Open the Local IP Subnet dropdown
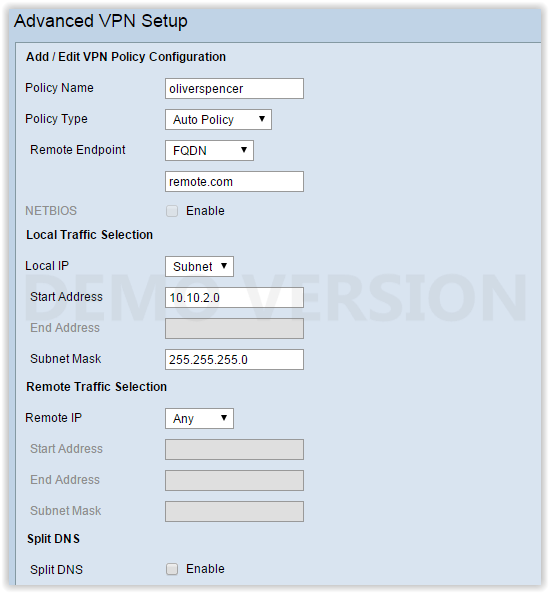The width and height of the screenshot is (549, 593). (x=199, y=266)
